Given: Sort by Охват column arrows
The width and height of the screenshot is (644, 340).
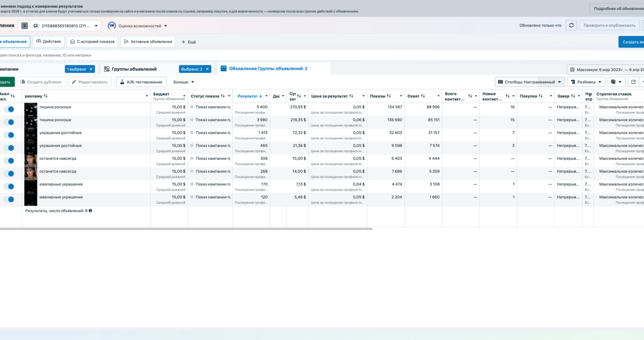Looking at the screenshot, I should pyautogui.click(x=423, y=96).
